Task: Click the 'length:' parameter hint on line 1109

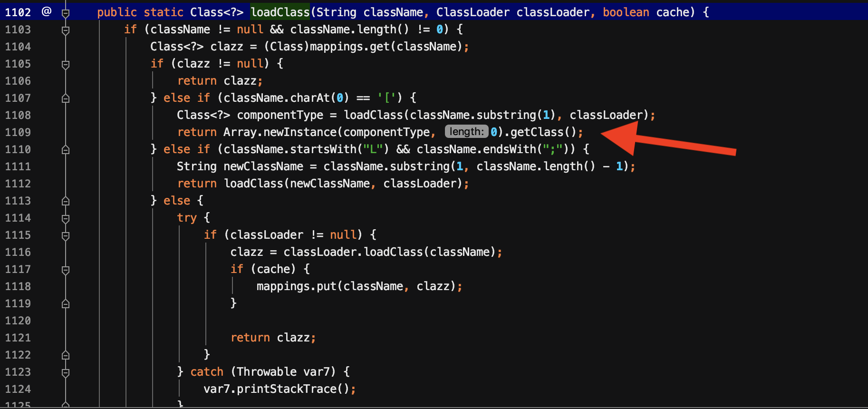Action: [x=466, y=132]
